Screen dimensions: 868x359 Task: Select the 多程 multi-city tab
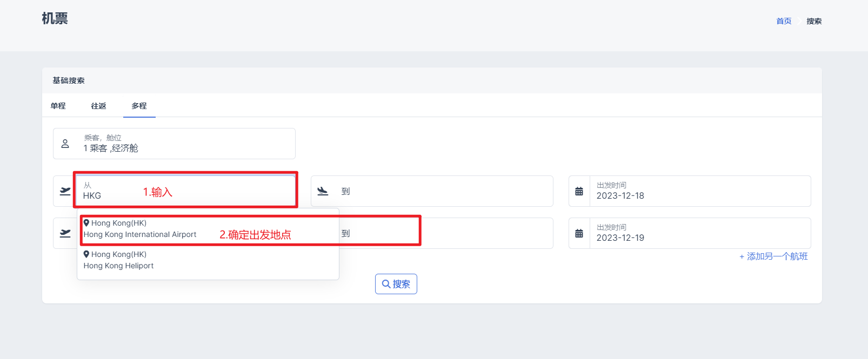click(x=139, y=106)
